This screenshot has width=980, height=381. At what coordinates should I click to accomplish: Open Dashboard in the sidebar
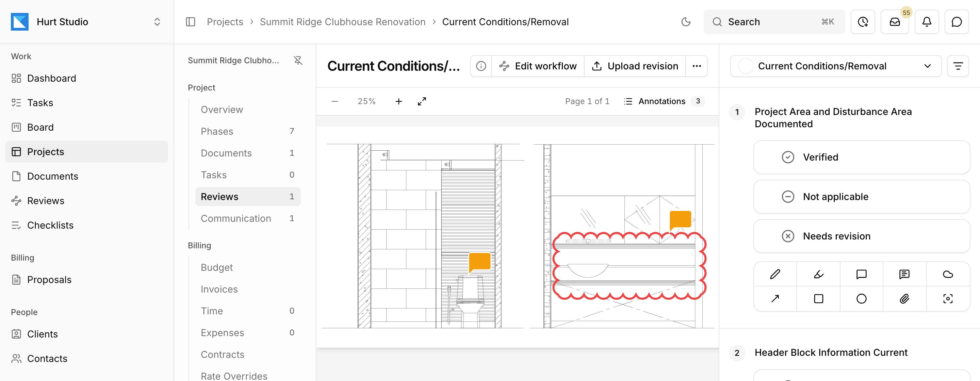87,78
